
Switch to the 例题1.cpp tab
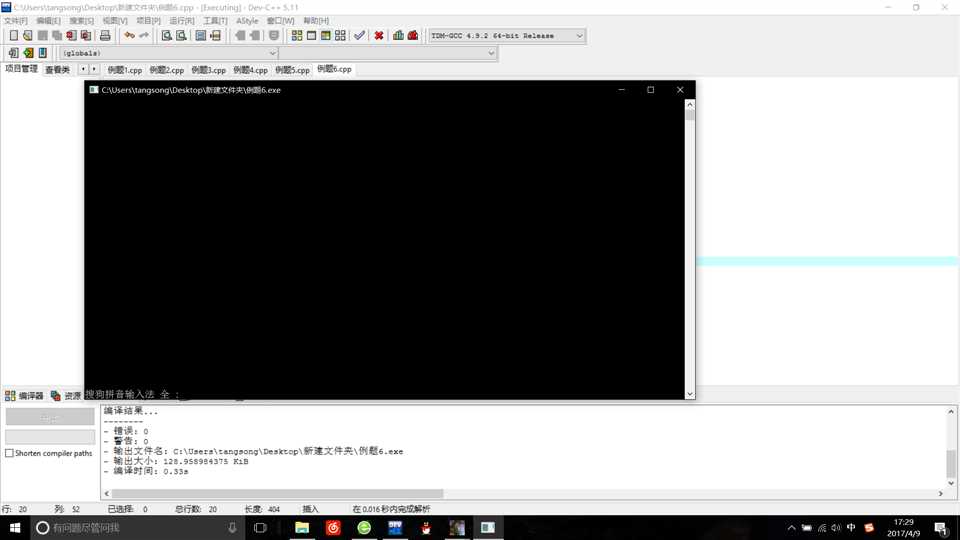click(x=125, y=70)
